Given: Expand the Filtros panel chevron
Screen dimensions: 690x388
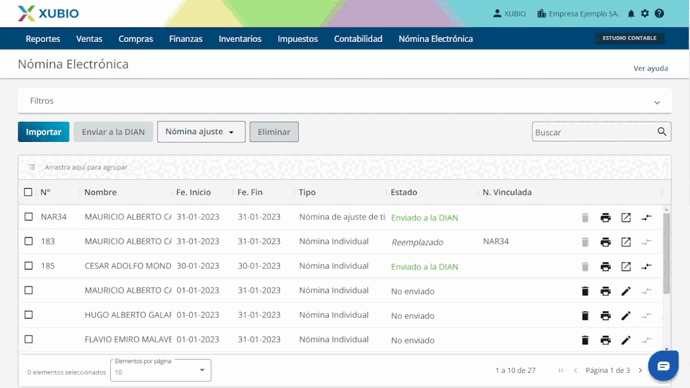Looking at the screenshot, I should (657, 102).
